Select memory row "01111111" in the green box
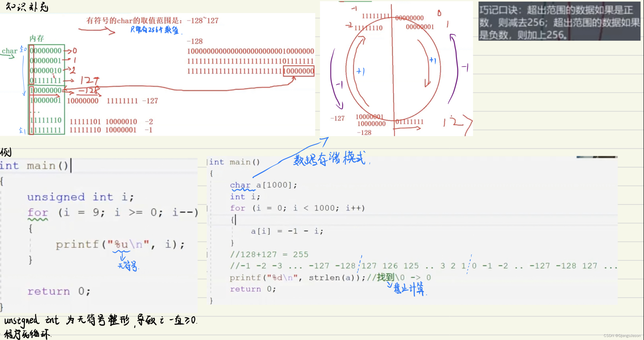The width and height of the screenshot is (644, 340). coord(45,80)
